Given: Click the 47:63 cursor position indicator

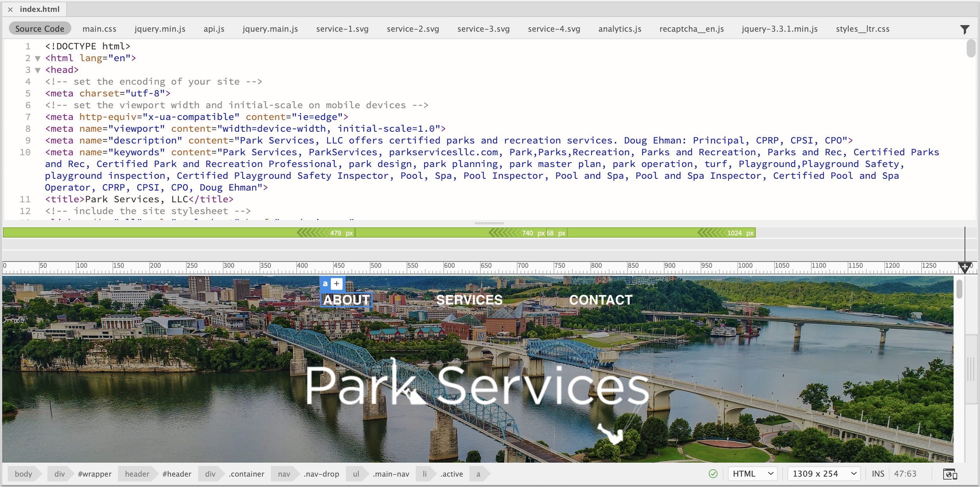Looking at the screenshot, I should click(905, 474).
